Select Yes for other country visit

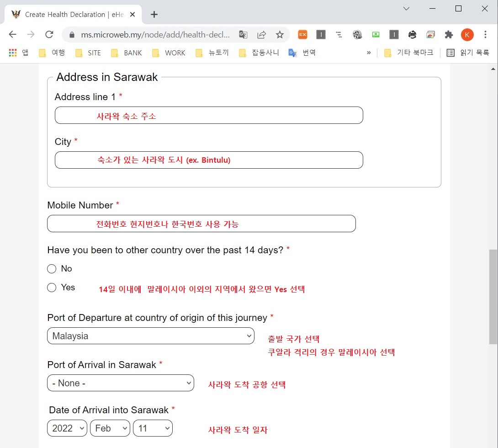[52, 288]
